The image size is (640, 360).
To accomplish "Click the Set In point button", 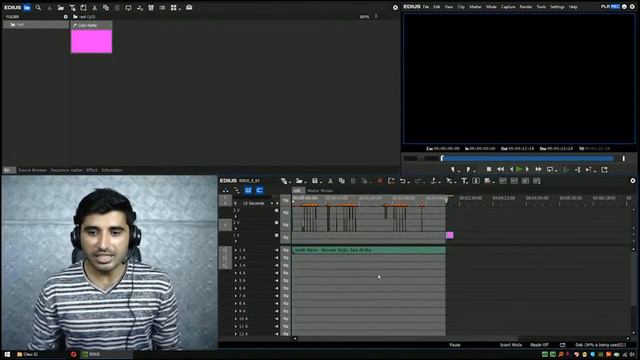I will click(453, 169).
